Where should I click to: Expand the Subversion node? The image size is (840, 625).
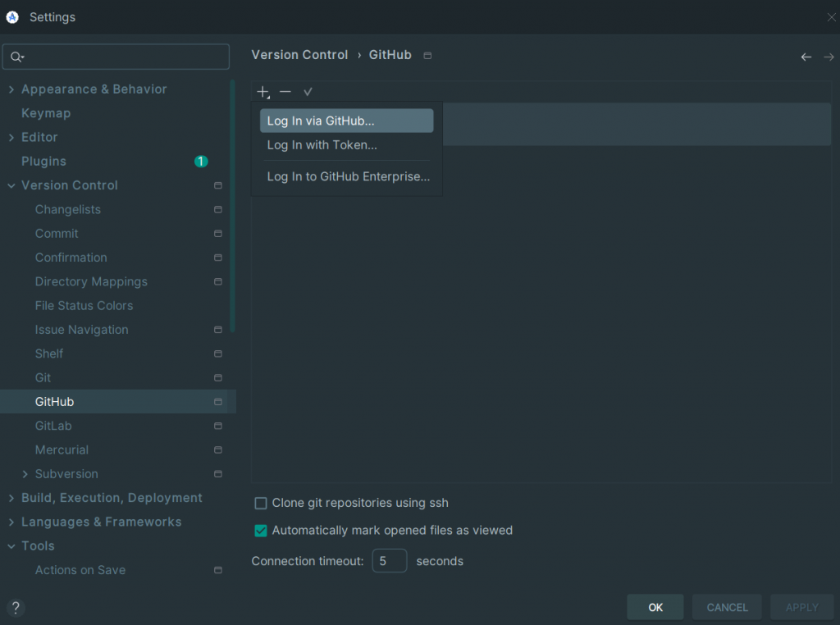pos(25,474)
